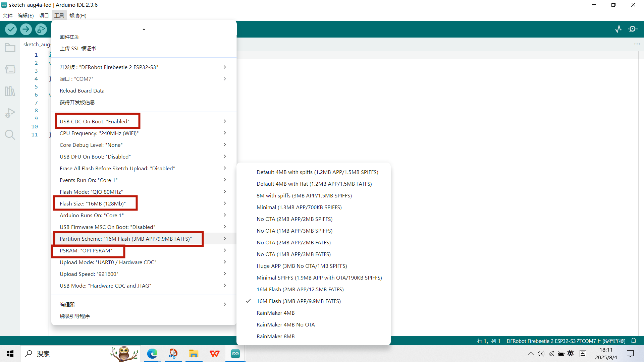Switch input language 英 indicator

[x=571, y=354]
